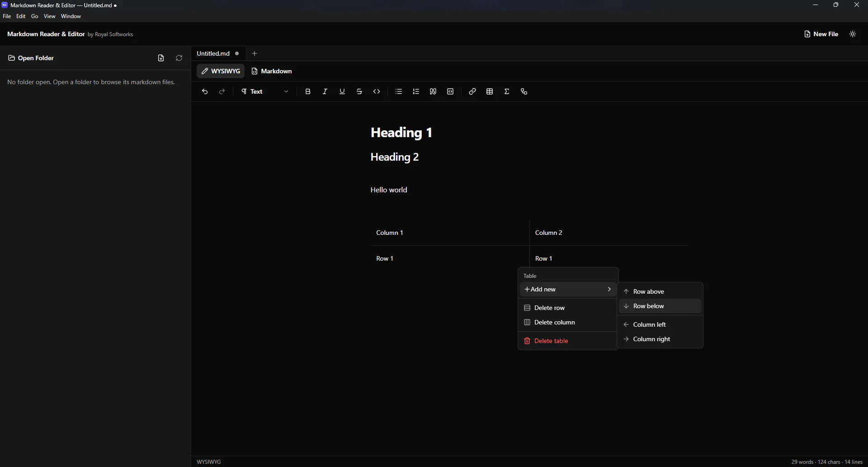868x467 pixels.
Task: Refresh the folder file list
Action: [179, 58]
